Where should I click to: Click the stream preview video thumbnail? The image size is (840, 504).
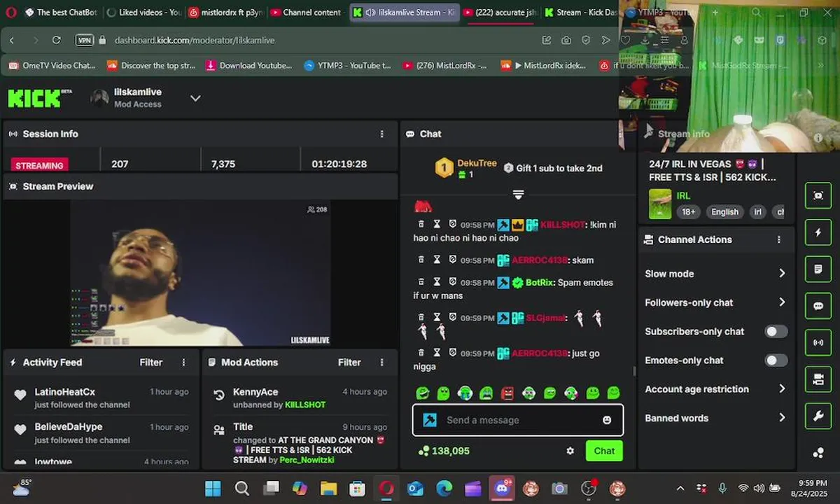(200, 273)
